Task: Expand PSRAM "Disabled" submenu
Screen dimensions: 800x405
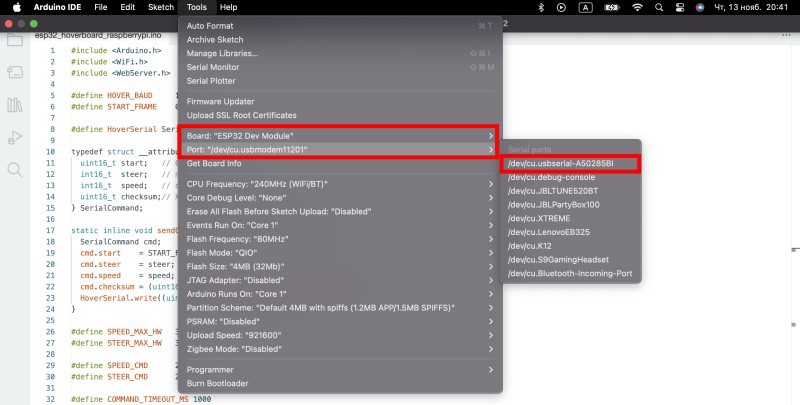Action: (x=340, y=322)
